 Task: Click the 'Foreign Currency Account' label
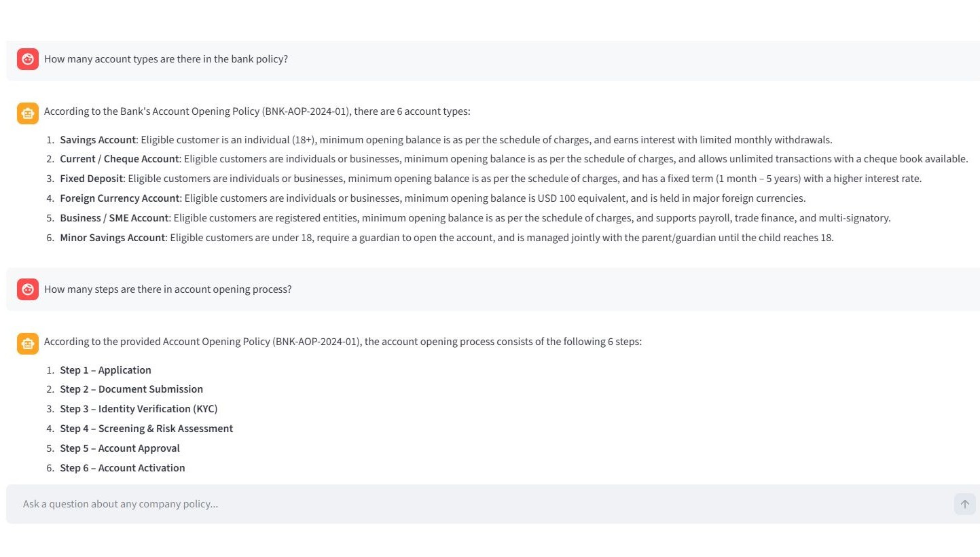pyautogui.click(x=120, y=198)
